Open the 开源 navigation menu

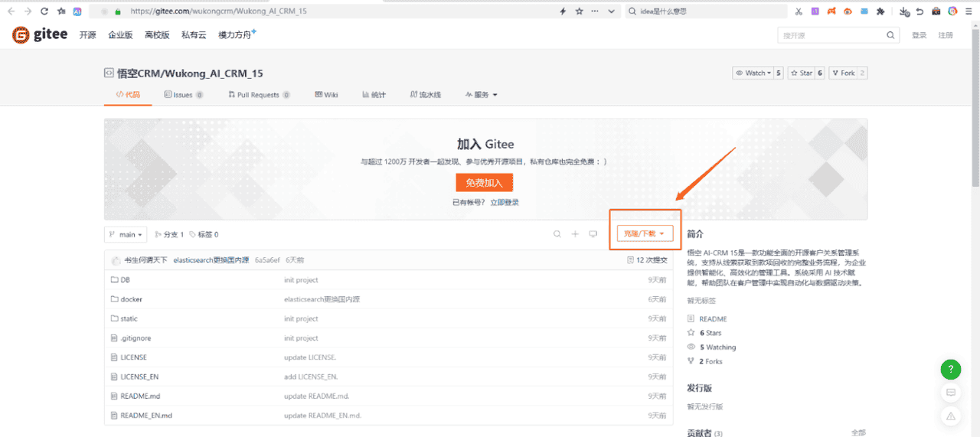click(x=87, y=35)
